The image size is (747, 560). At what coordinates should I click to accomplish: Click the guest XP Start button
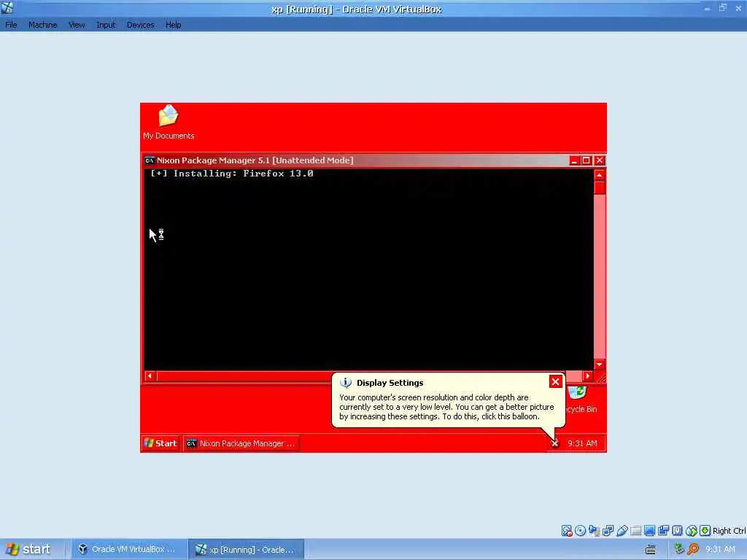160,443
